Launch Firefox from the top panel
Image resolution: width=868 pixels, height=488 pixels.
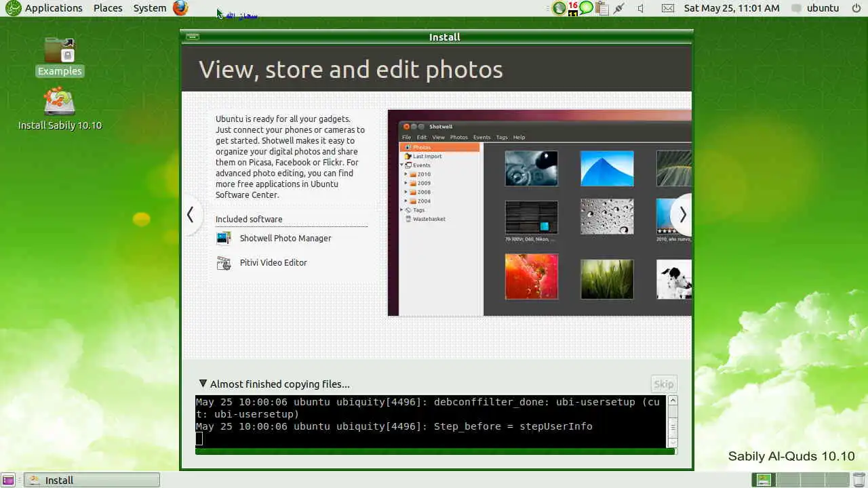pyautogui.click(x=180, y=8)
